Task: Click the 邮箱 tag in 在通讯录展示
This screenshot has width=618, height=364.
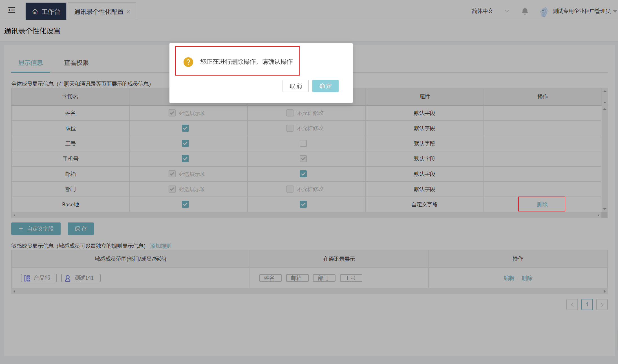Action: pyautogui.click(x=297, y=278)
